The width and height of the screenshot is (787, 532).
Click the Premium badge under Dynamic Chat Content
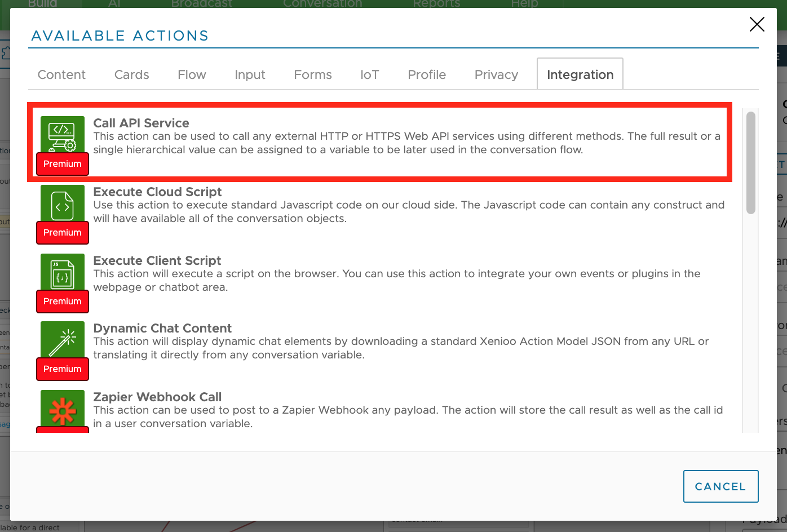pos(63,369)
